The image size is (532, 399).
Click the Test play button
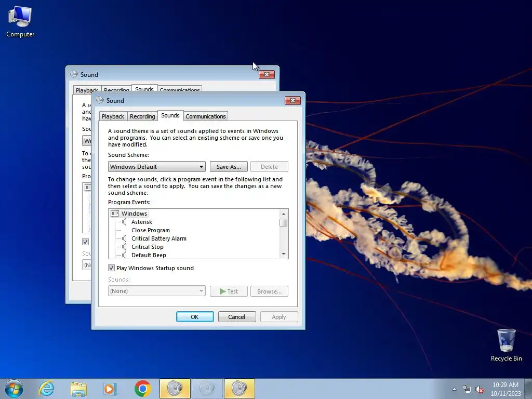[229, 291]
